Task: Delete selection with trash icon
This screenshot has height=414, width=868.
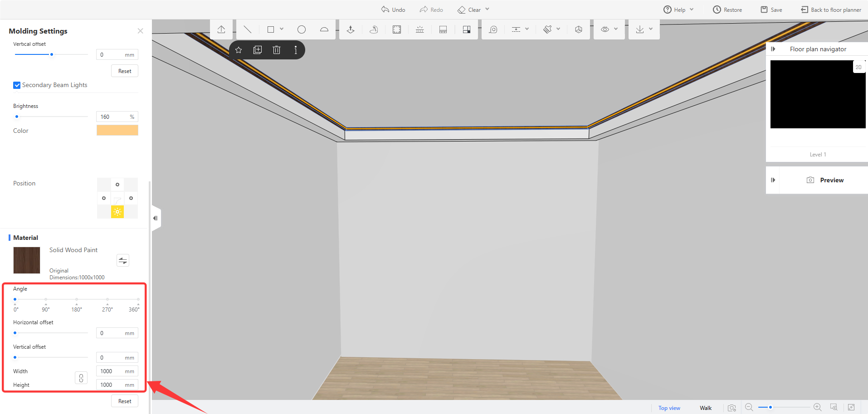Action: tap(277, 50)
